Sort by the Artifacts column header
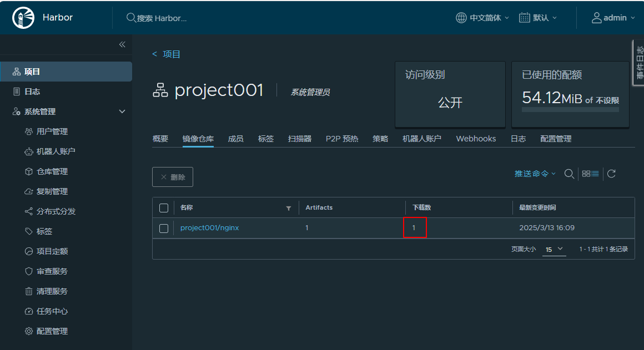Image resolution: width=644 pixels, height=350 pixels. [x=319, y=207]
